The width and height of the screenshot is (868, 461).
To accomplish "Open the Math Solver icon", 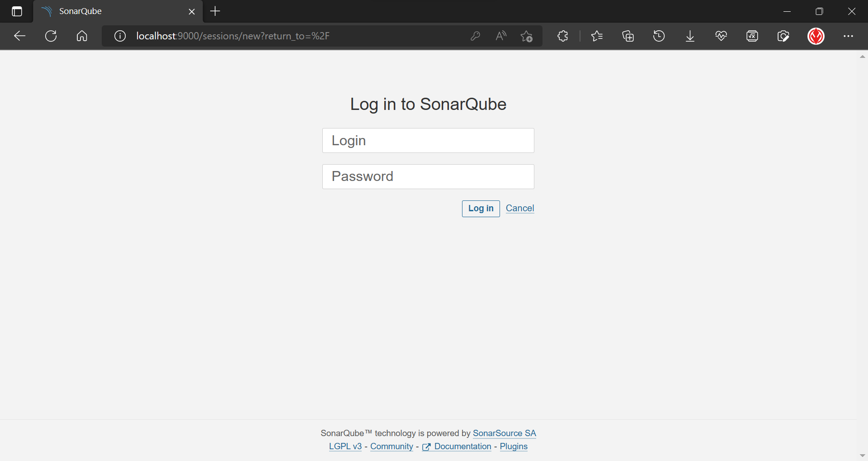I will pyautogui.click(x=752, y=36).
